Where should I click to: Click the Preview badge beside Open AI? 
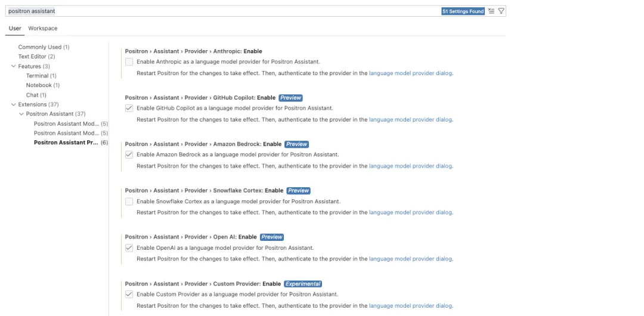pyautogui.click(x=272, y=237)
